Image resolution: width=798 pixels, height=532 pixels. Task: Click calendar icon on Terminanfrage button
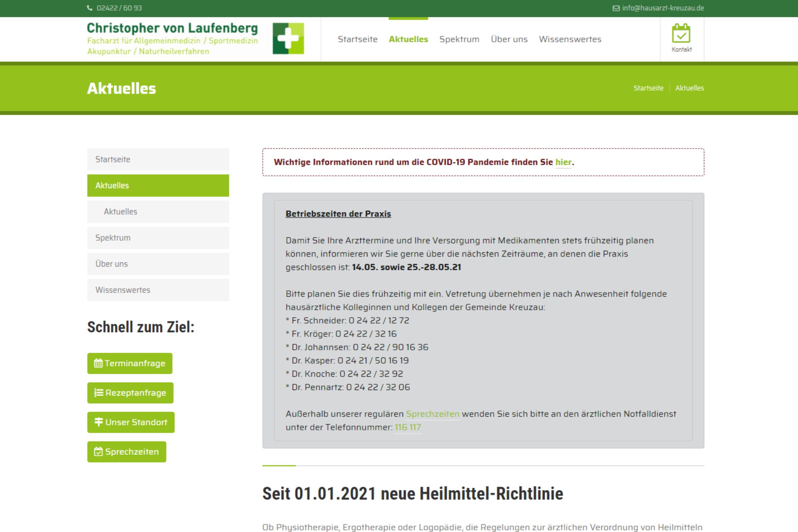[98, 363]
